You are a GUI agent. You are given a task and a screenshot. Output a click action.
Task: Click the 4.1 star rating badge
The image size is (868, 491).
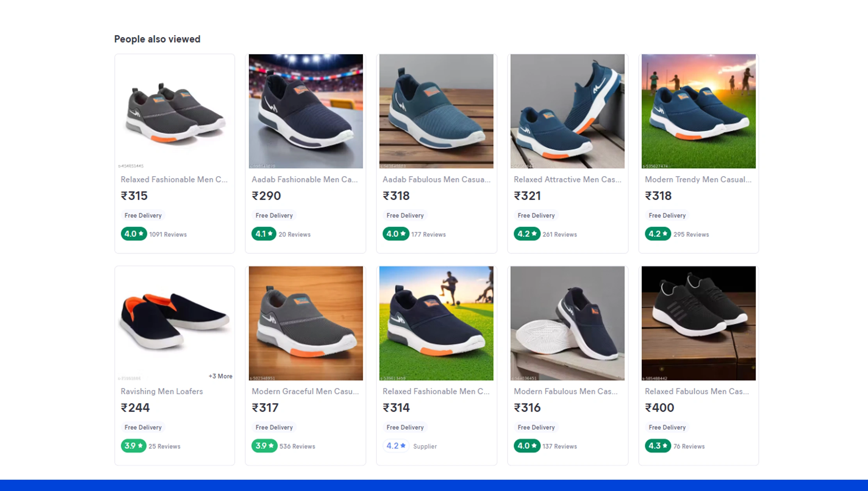tap(264, 234)
